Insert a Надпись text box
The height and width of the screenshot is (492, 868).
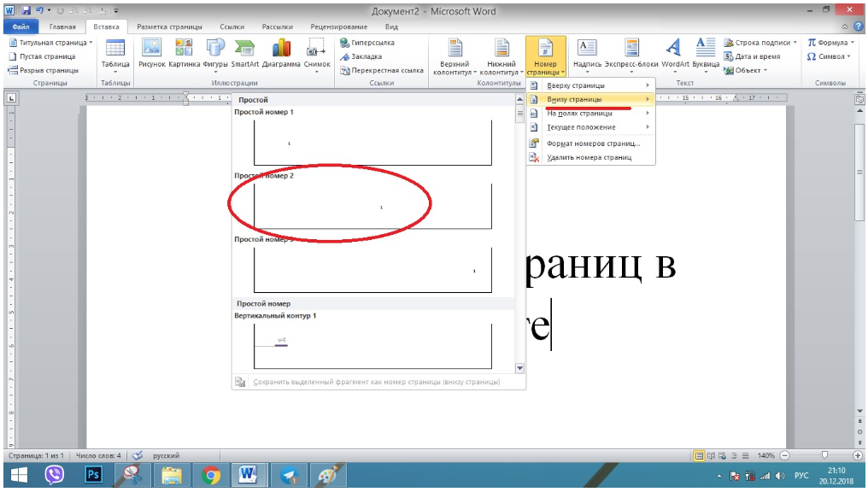[587, 56]
